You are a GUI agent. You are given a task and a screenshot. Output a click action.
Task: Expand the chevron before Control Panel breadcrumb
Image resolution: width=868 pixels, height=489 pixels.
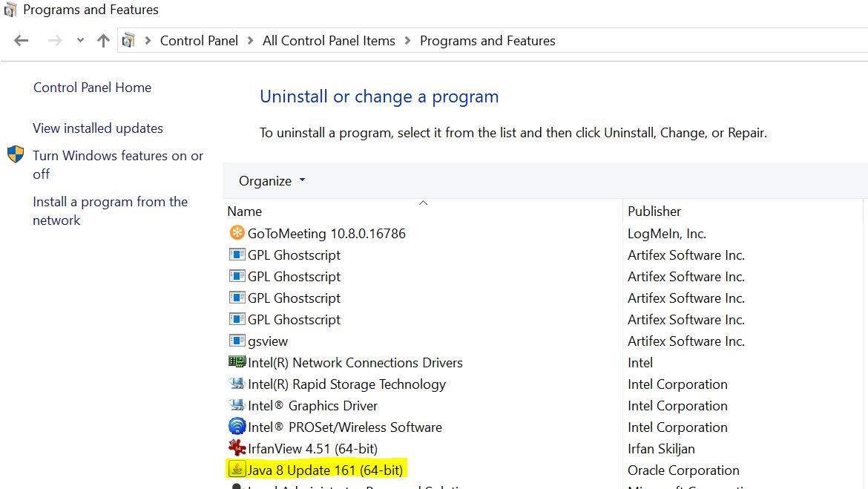coord(148,40)
